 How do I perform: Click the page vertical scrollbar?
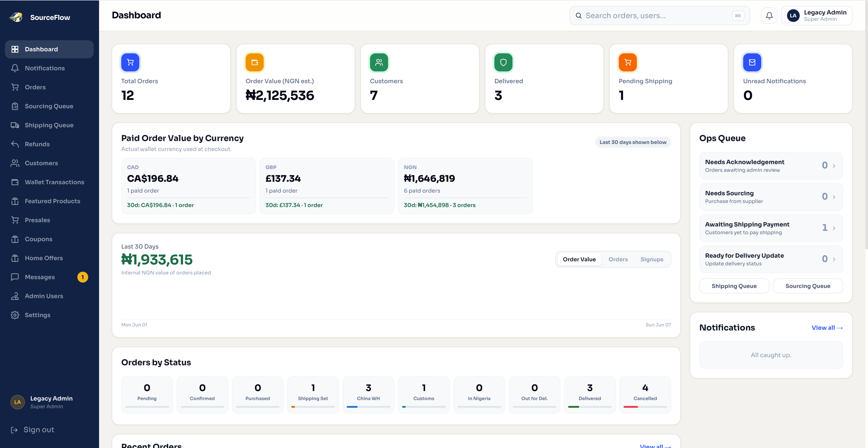coord(866,125)
